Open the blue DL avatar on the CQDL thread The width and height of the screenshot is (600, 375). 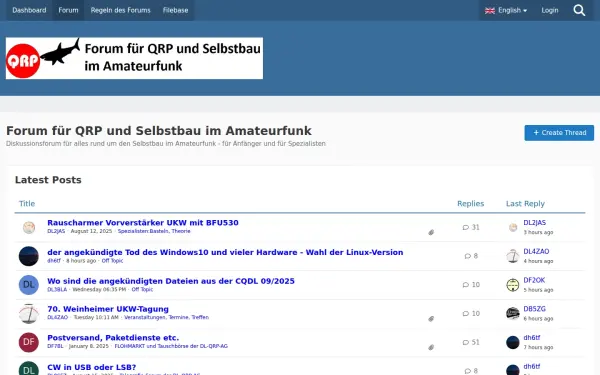(29, 285)
